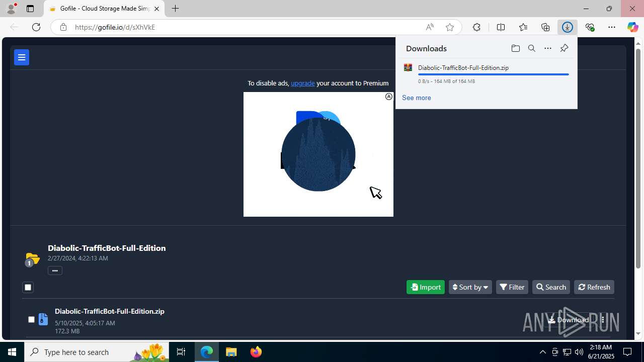This screenshot has height=362, width=644.
Task: Open the Extensions puzzle icon
Action: pos(476,27)
